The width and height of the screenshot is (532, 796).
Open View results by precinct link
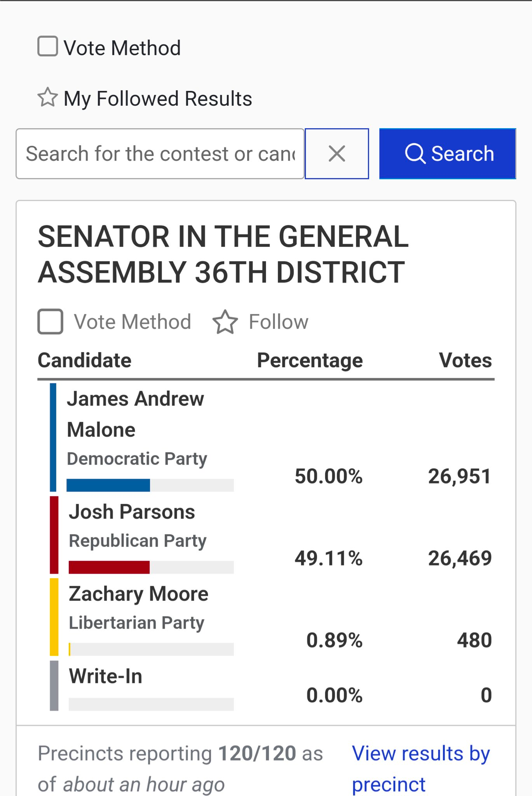coord(421,768)
